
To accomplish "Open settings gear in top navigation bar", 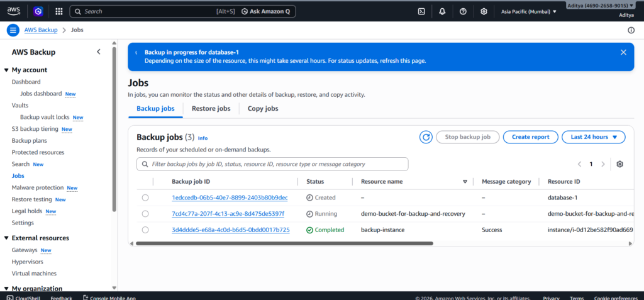I will tap(484, 11).
